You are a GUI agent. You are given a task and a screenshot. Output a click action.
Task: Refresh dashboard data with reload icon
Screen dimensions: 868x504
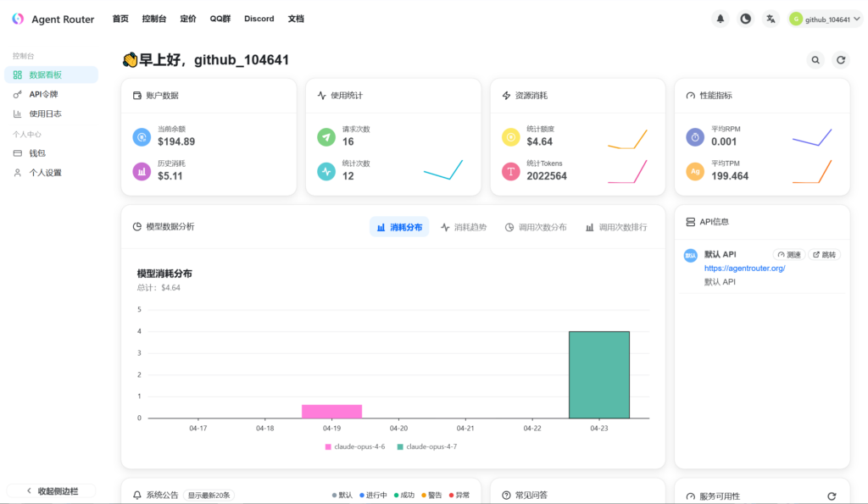841,60
